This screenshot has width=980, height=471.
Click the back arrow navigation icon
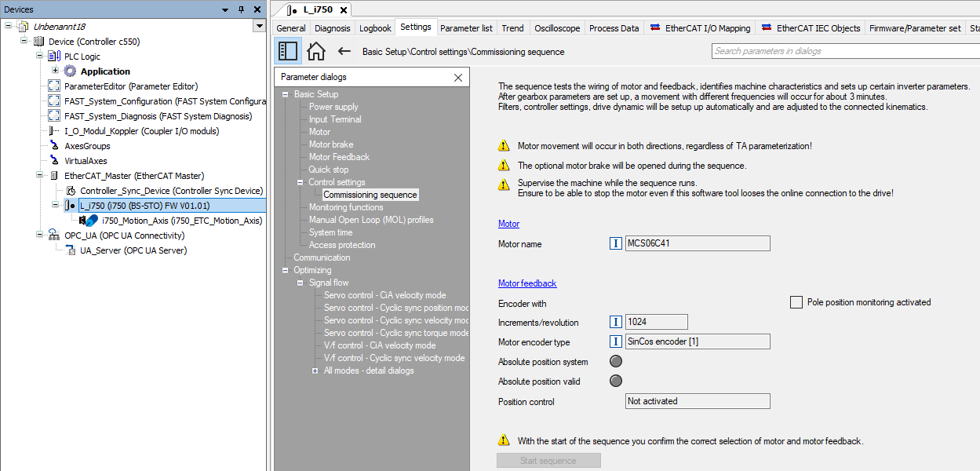tap(344, 51)
